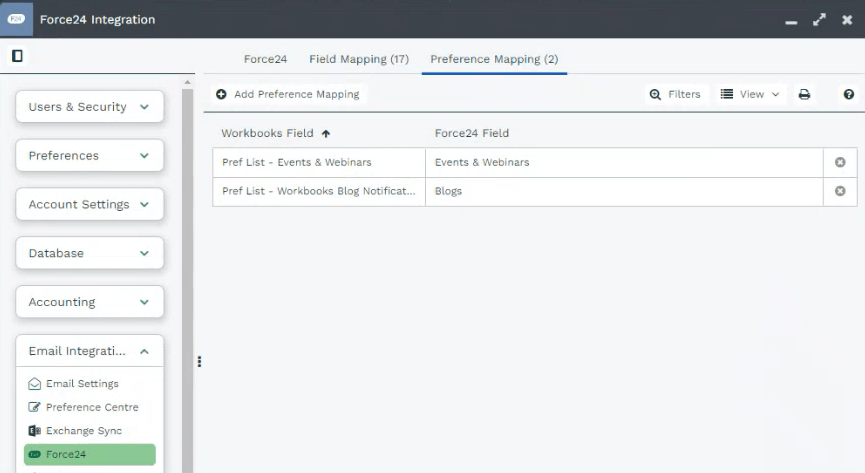Open Exchange Sync in the sidebar
Image resolution: width=865 pixels, height=473 pixels.
tap(84, 431)
